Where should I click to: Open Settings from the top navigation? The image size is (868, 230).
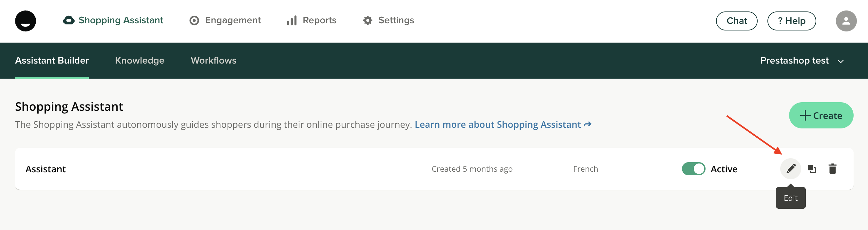(x=388, y=20)
